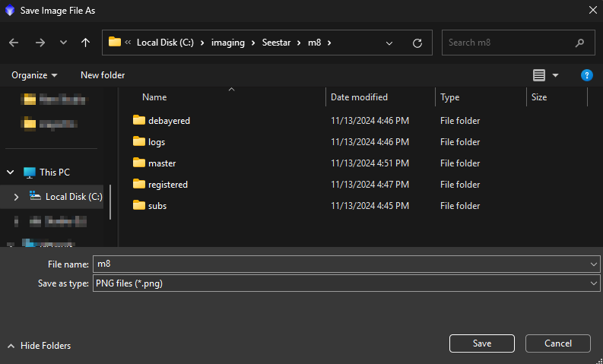Viewport: 603px width, 364px height.
Task: Open the Help question mark icon
Action: pos(586,75)
